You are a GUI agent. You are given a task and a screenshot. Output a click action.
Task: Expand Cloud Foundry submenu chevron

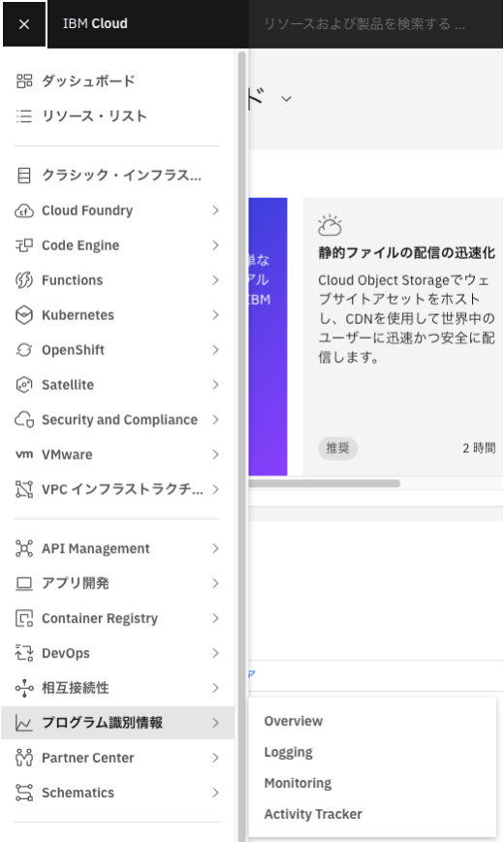point(215,210)
